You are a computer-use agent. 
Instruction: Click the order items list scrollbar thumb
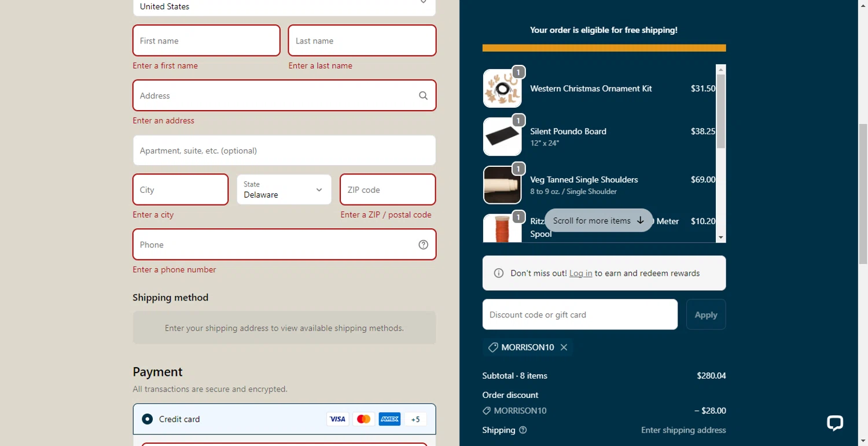[720, 111]
